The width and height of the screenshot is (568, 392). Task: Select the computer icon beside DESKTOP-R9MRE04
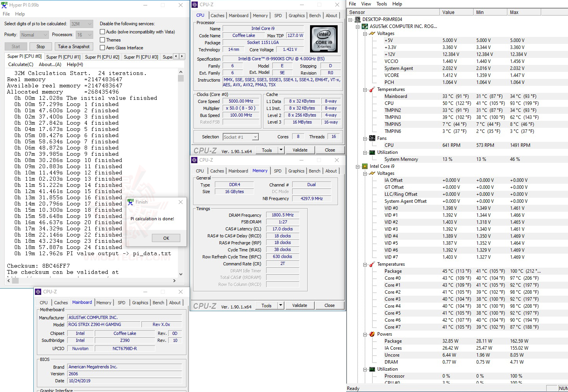tap(357, 19)
